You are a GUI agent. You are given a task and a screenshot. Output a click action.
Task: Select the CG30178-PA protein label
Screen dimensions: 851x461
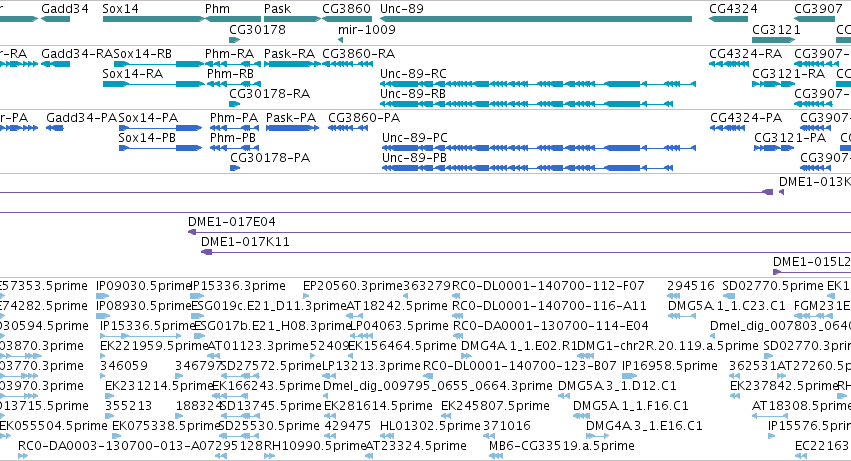pyautogui.click(x=270, y=158)
